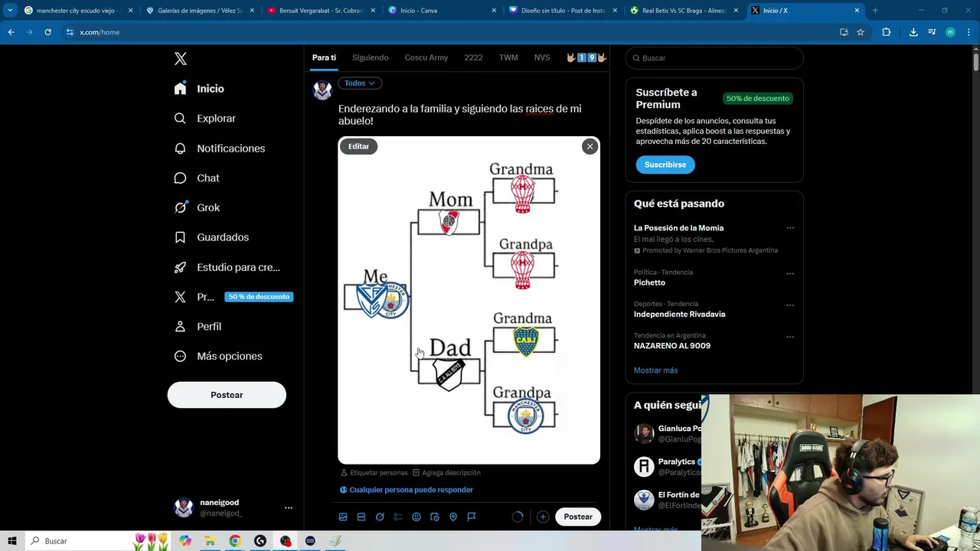Click the add media image icon in composer

[343, 517]
